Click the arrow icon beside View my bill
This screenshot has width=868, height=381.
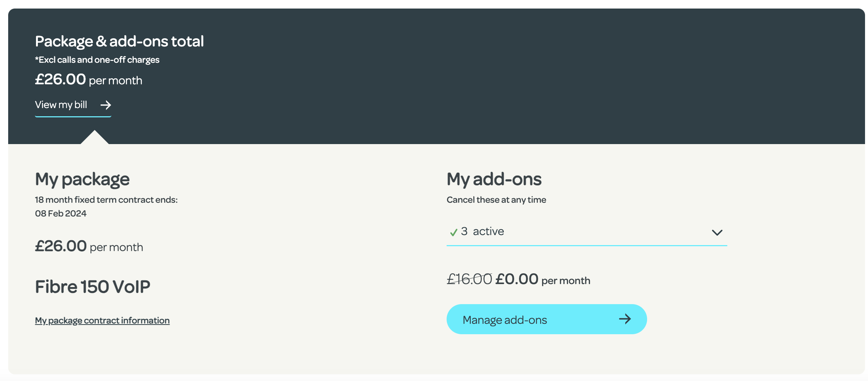coord(106,105)
